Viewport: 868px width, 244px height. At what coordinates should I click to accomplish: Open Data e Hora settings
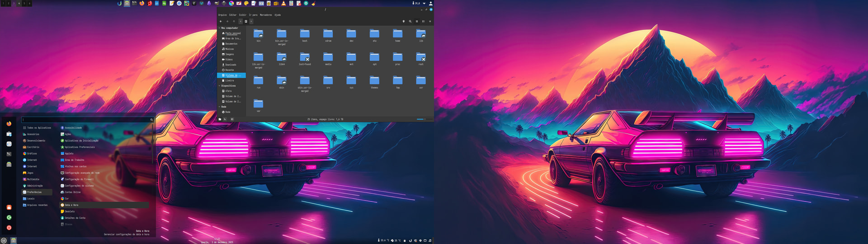(x=71, y=205)
